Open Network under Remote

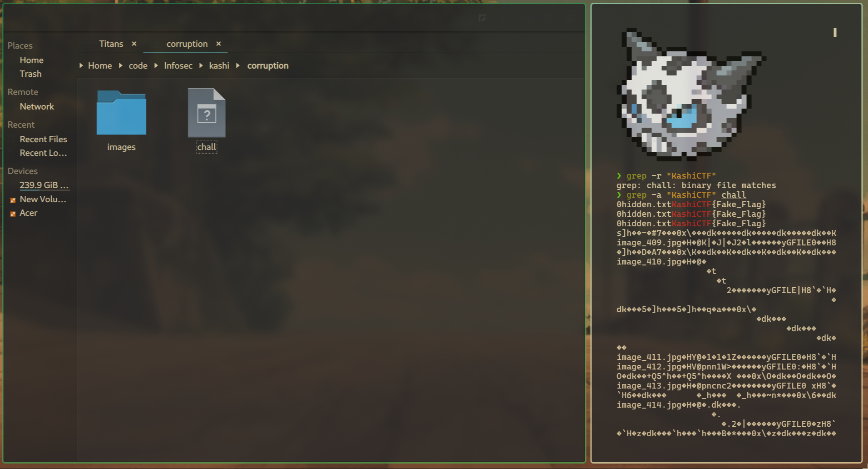coord(37,106)
